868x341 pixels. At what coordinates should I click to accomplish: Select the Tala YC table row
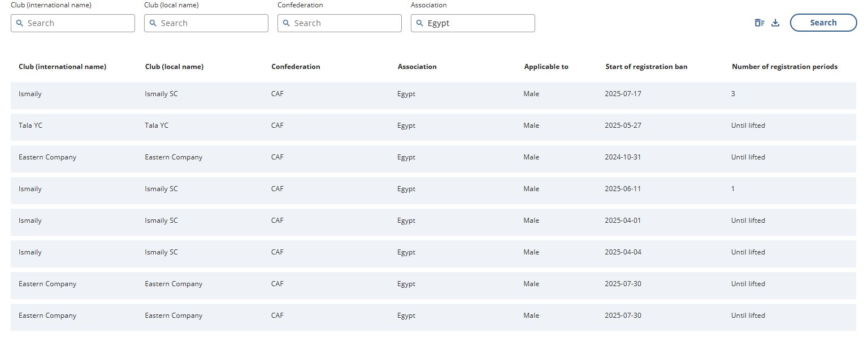click(433, 126)
